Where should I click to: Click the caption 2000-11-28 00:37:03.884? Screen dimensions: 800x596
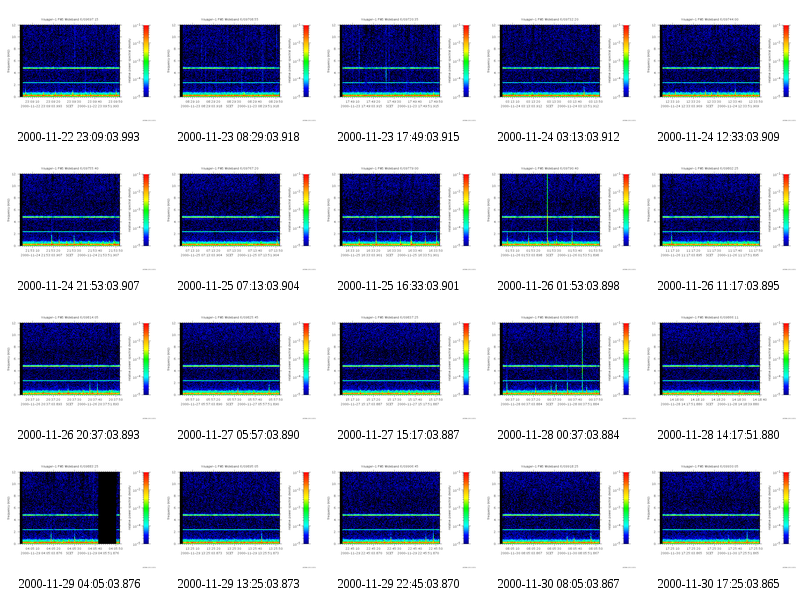(x=558, y=435)
